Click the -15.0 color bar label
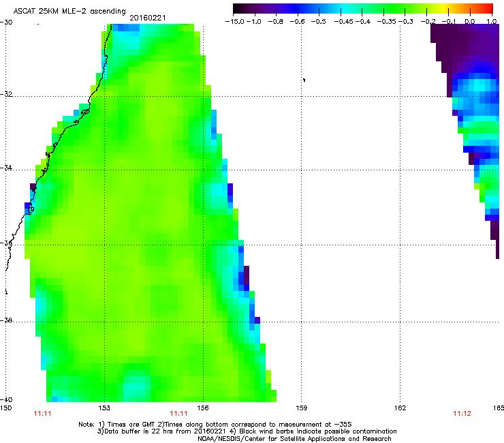The image size is (504, 443). (235, 22)
